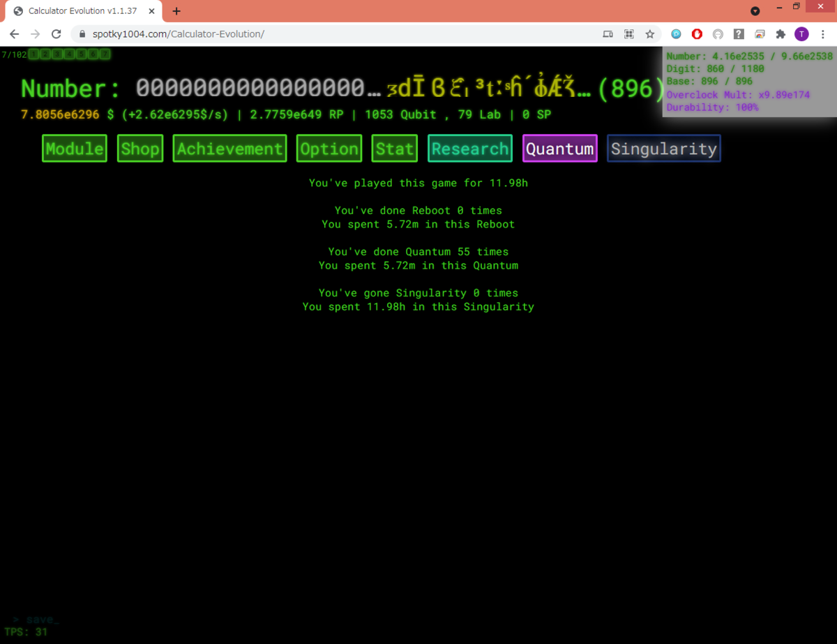Reload the Calculator Evolution page
837x644 pixels.
coord(57,33)
